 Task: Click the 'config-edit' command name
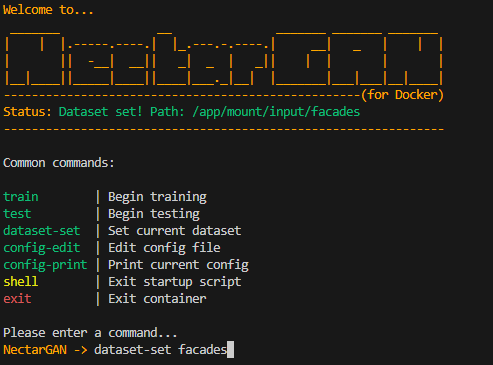coord(42,248)
